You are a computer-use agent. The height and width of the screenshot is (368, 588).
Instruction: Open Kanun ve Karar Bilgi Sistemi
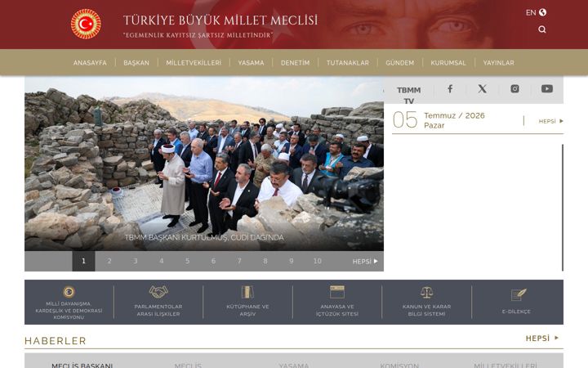(426, 301)
